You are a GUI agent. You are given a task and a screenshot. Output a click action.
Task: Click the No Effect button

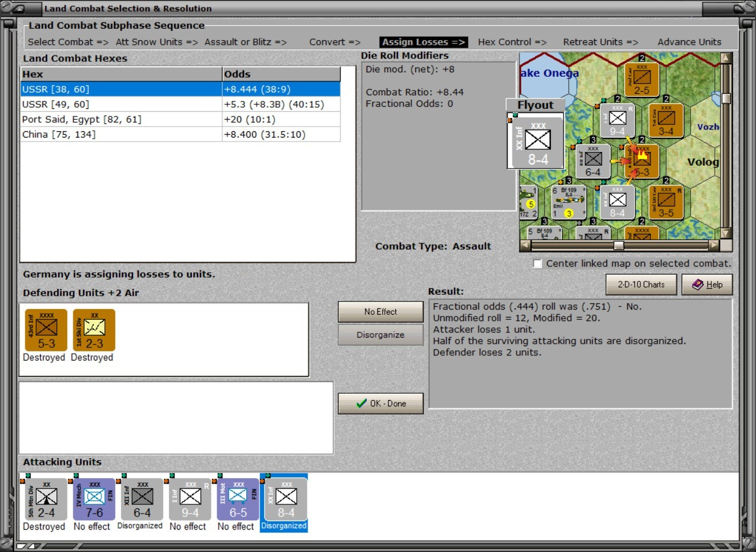[x=381, y=312]
